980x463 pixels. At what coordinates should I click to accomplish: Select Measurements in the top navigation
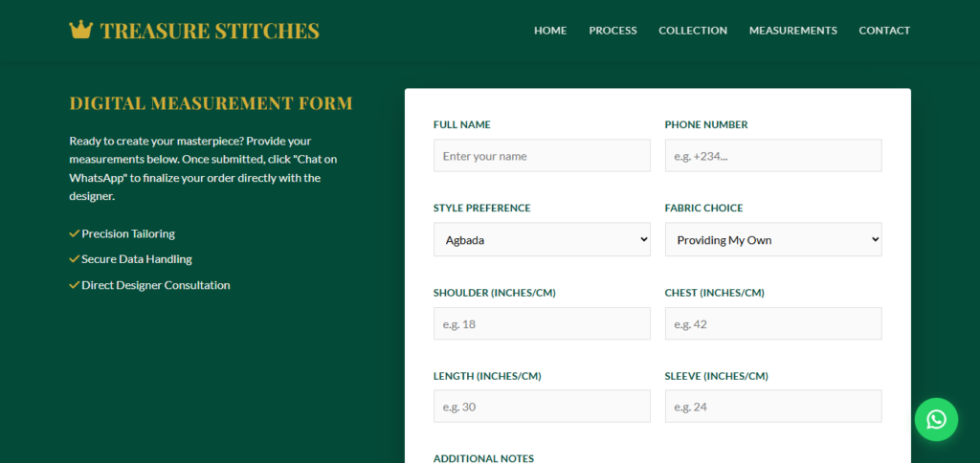(793, 31)
